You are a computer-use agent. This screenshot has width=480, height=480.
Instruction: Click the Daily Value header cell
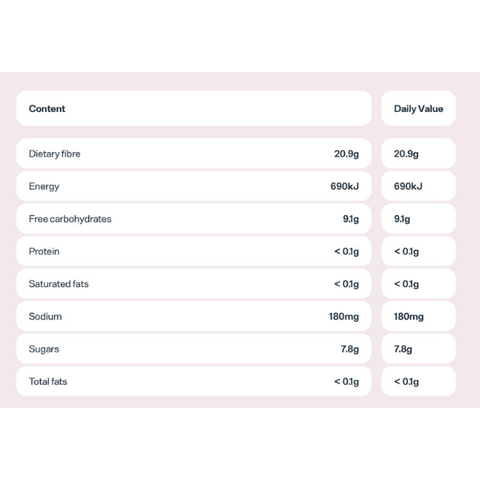(x=418, y=108)
